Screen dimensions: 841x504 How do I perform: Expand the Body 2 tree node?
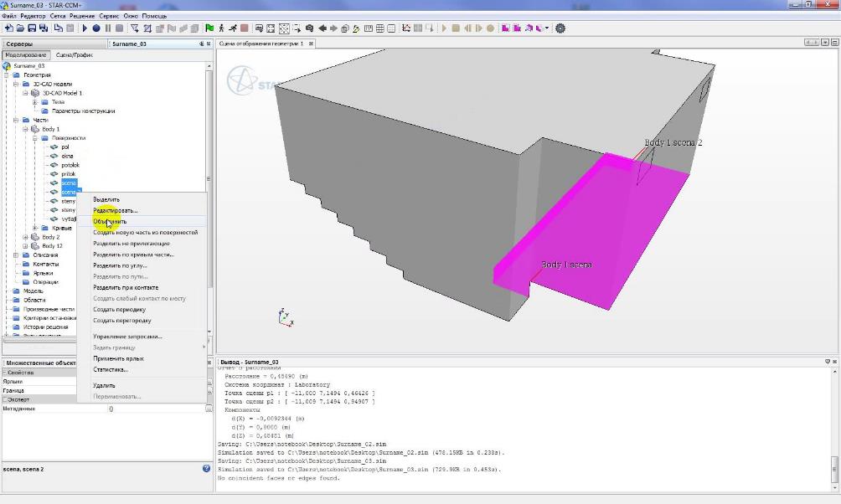click(26, 237)
